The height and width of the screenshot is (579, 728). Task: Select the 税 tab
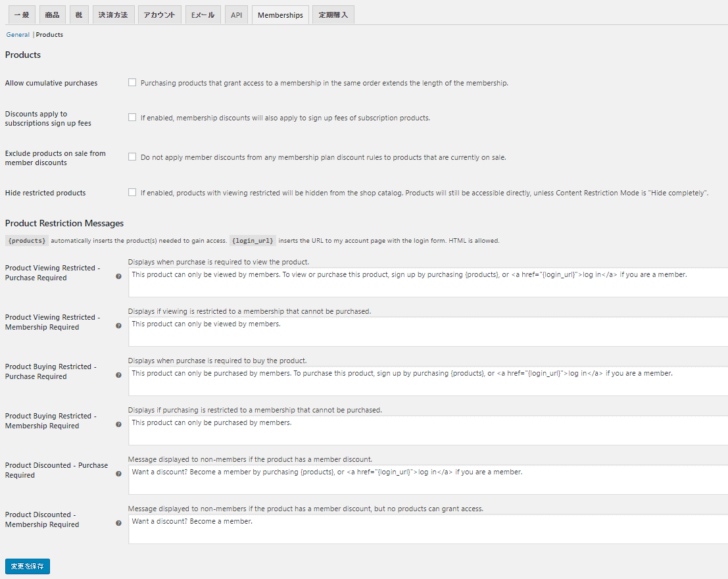(x=79, y=15)
